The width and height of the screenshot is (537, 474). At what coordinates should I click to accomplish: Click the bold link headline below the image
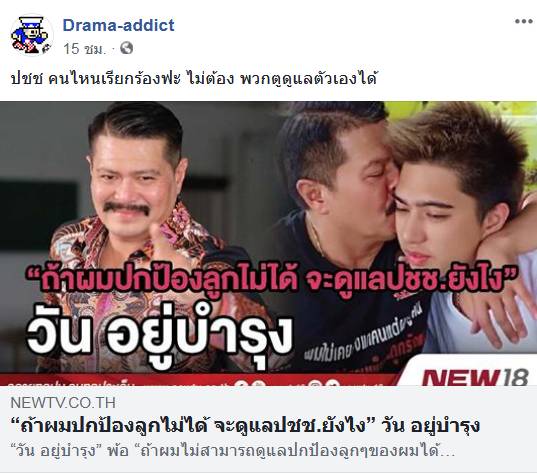245,426
